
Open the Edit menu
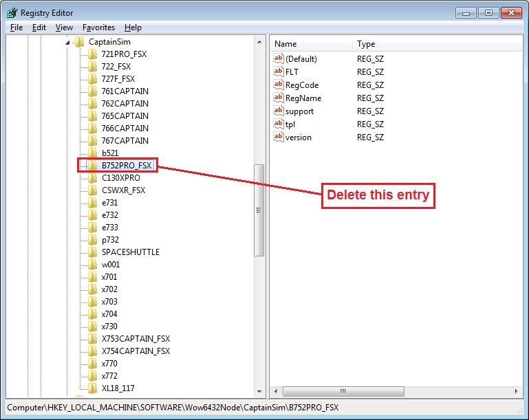point(39,27)
